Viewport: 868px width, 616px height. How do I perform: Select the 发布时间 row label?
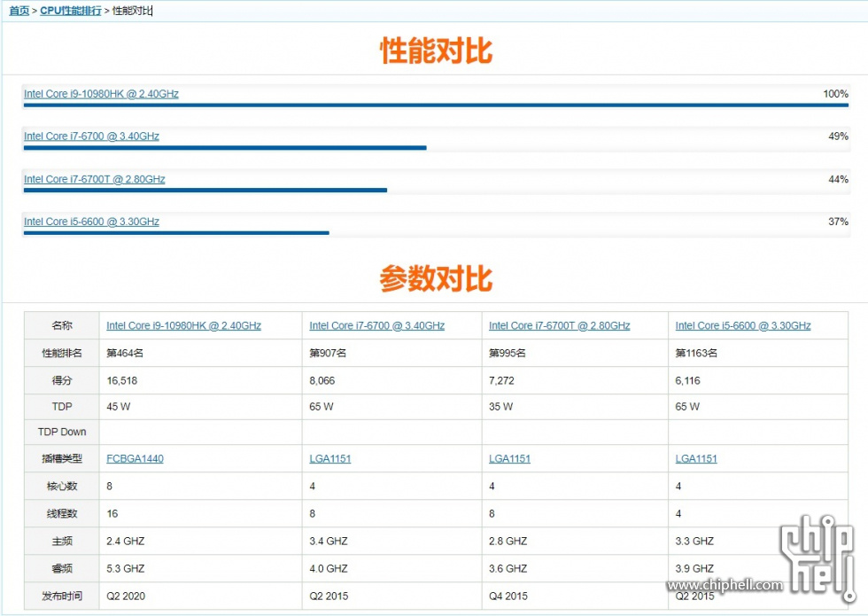coord(62,596)
